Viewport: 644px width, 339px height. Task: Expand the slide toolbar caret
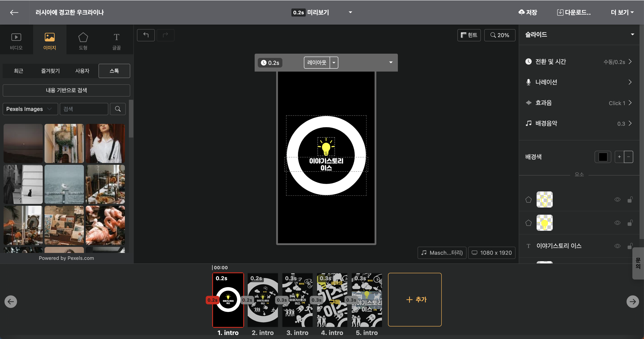(x=391, y=62)
